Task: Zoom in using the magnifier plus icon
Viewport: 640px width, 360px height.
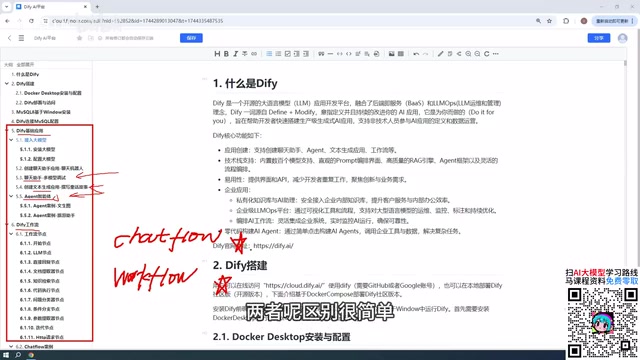Action: tap(468, 54)
